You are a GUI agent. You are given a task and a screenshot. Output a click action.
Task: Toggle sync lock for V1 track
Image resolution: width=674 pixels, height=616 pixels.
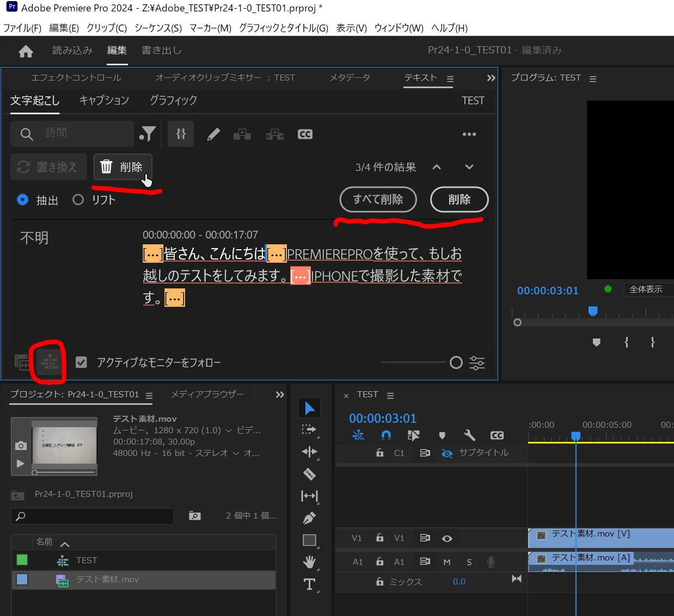[x=425, y=538]
